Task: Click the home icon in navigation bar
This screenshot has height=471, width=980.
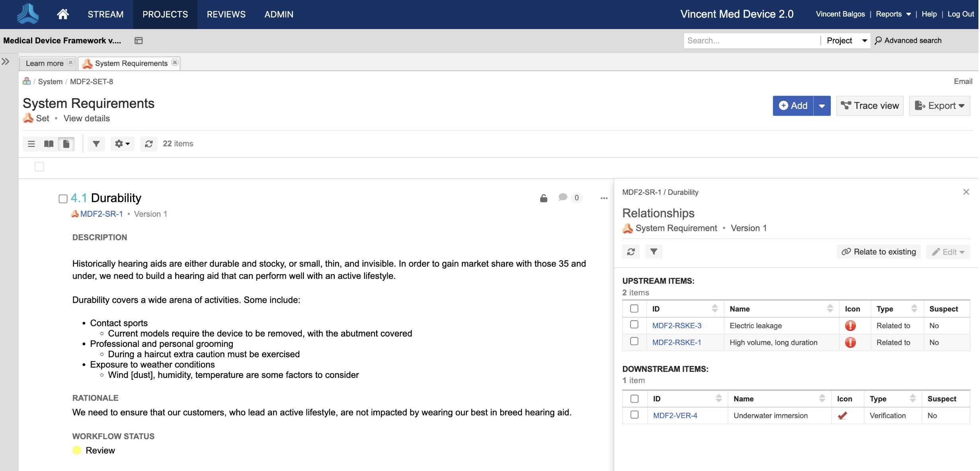Action: pos(62,14)
